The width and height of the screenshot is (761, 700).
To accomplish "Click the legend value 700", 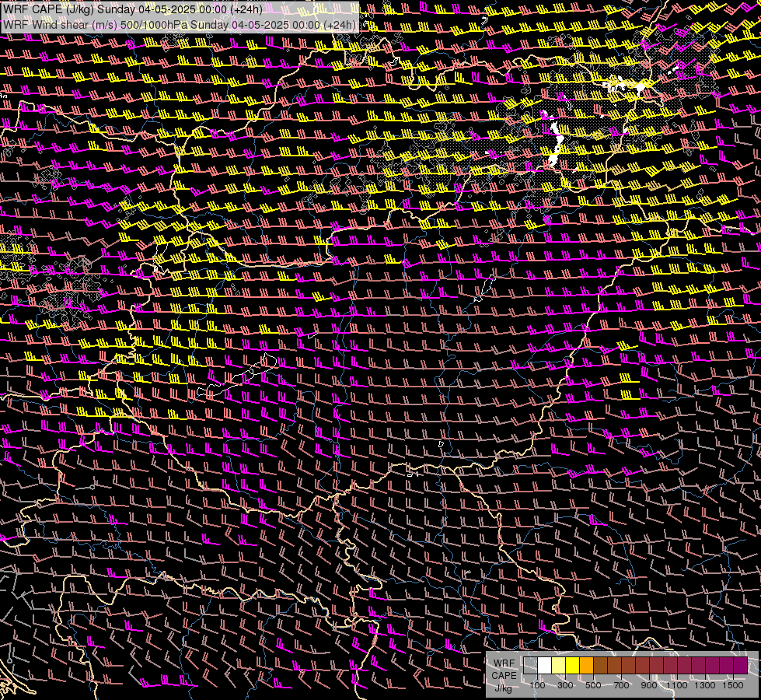I will (x=621, y=685).
